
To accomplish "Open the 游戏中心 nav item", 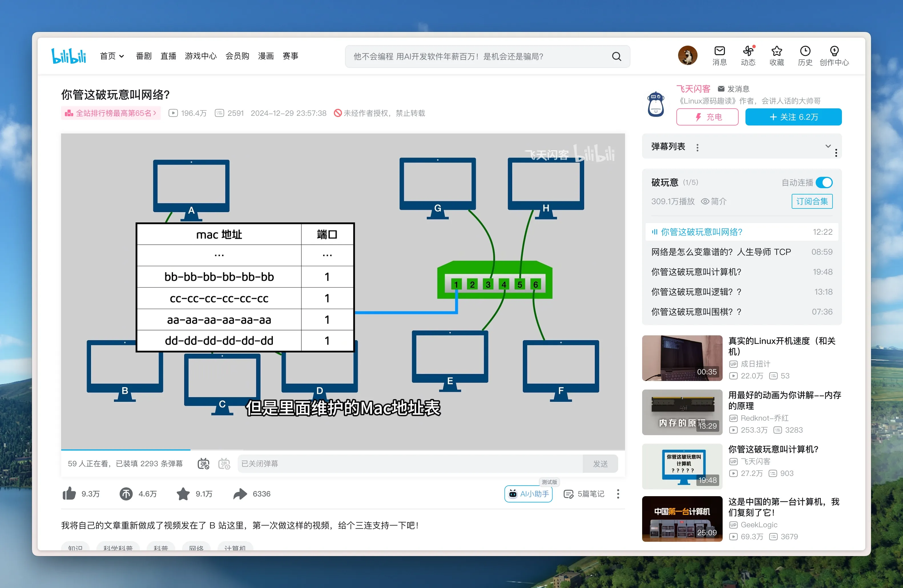I will pos(201,56).
